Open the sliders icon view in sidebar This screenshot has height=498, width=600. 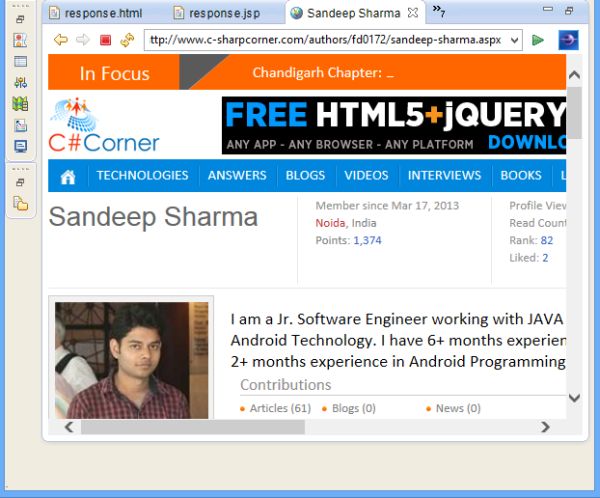pyautogui.click(x=20, y=82)
